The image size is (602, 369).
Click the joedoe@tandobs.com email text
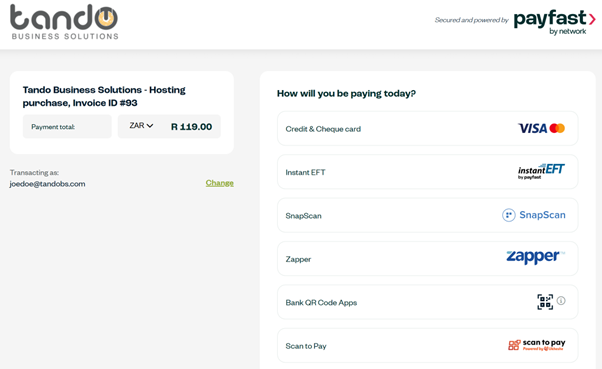pyautogui.click(x=47, y=184)
